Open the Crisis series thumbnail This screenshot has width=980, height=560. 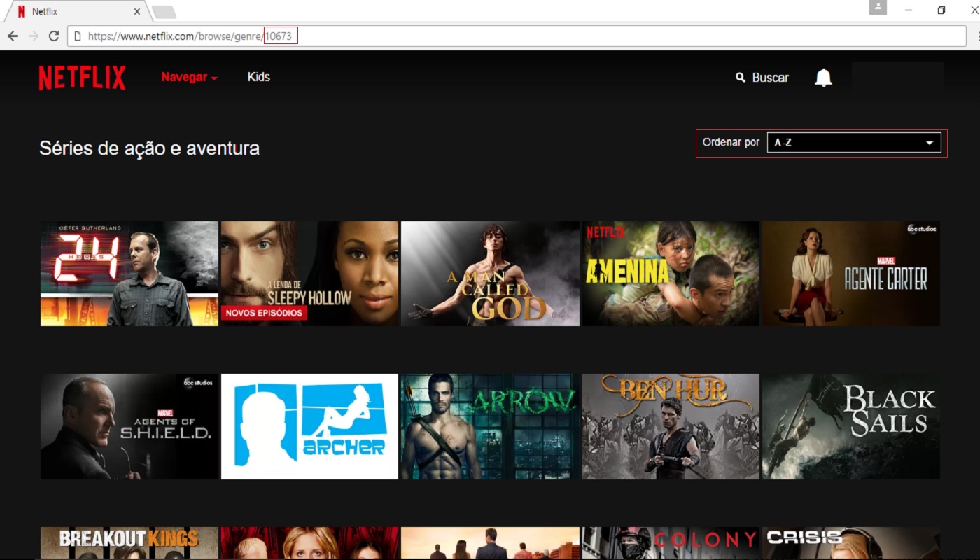851,543
